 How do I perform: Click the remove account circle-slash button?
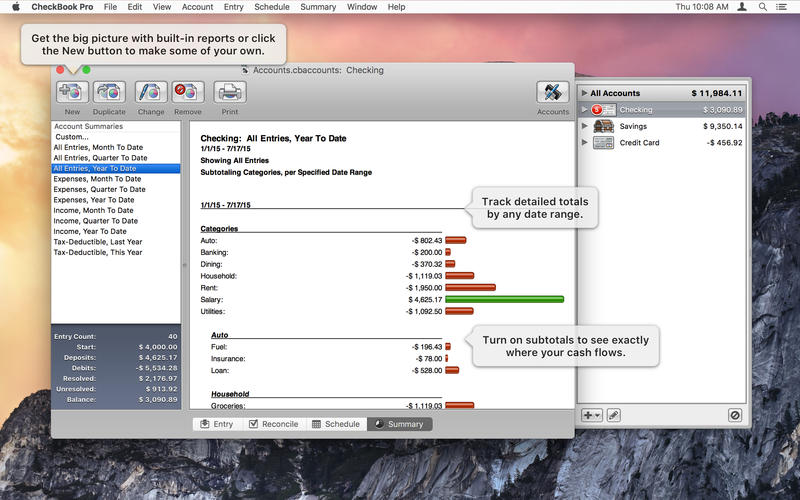click(x=735, y=415)
